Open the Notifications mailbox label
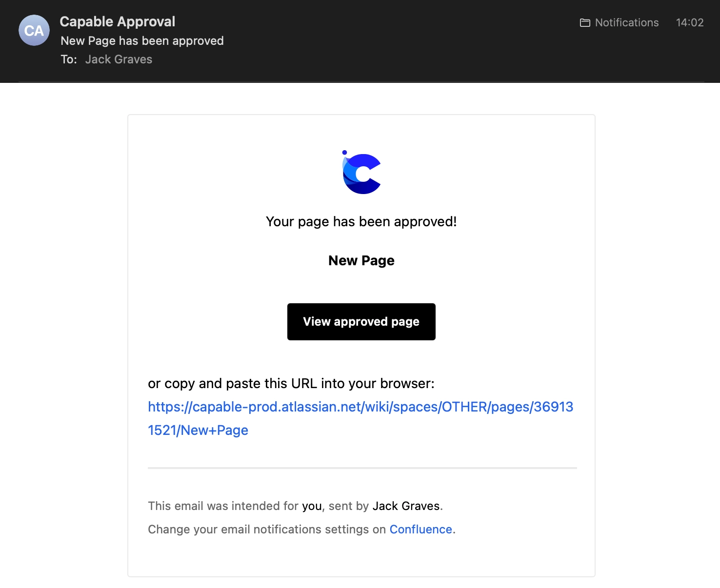 point(626,23)
